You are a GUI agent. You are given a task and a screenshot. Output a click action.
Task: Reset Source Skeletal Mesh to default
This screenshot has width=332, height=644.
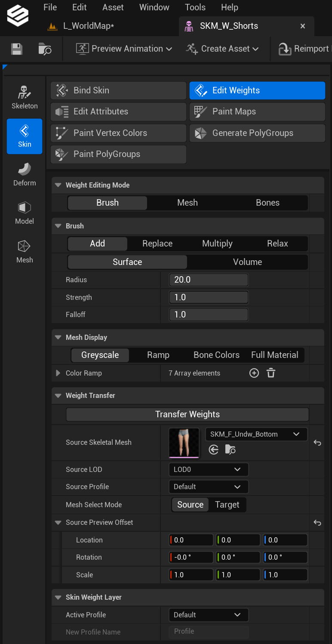[x=317, y=443]
